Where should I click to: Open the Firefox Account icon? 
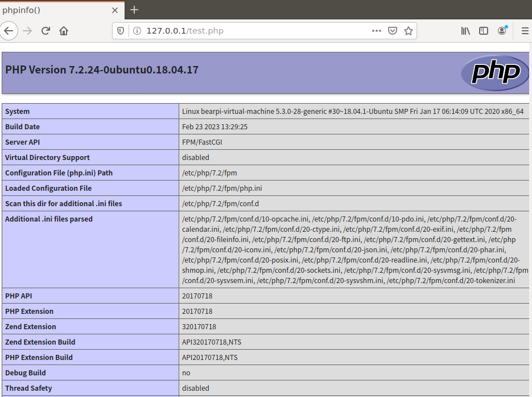point(501,31)
